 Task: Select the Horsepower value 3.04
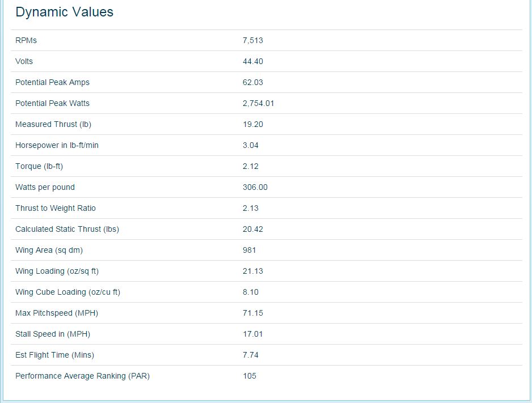pos(250,146)
